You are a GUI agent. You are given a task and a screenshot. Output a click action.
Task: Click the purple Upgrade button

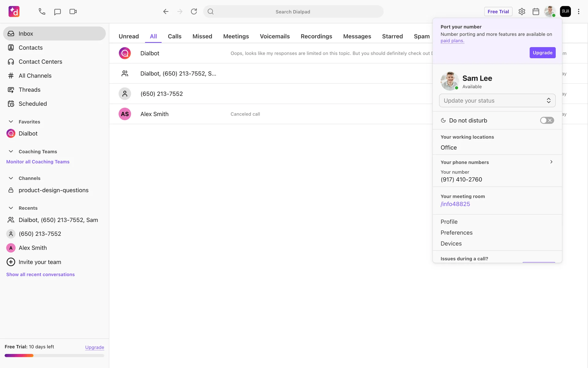[542, 53]
